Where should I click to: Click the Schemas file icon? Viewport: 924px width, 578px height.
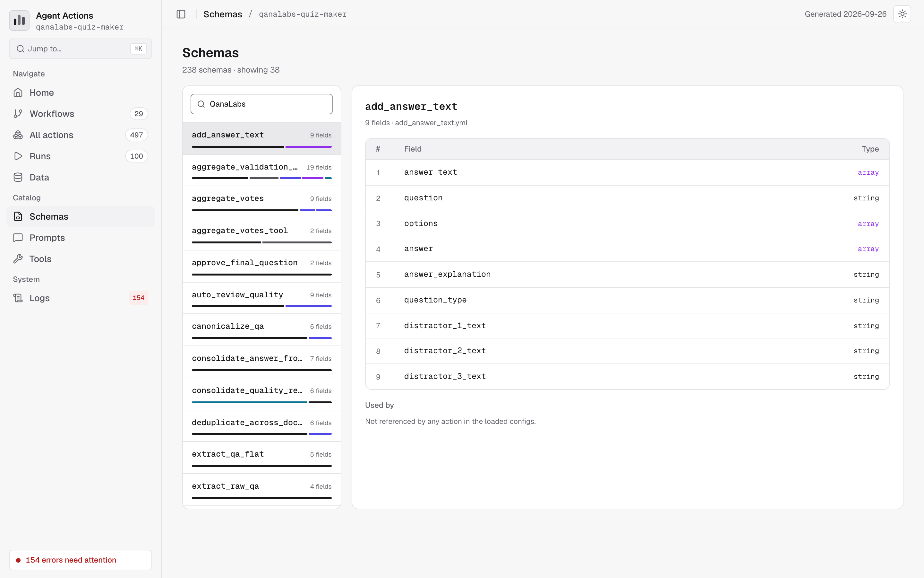point(18,216)
